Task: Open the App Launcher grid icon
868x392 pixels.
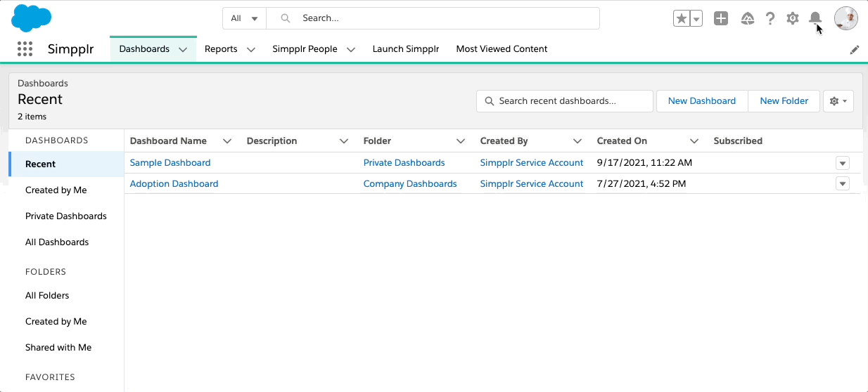Action: (x=25, y=49)
